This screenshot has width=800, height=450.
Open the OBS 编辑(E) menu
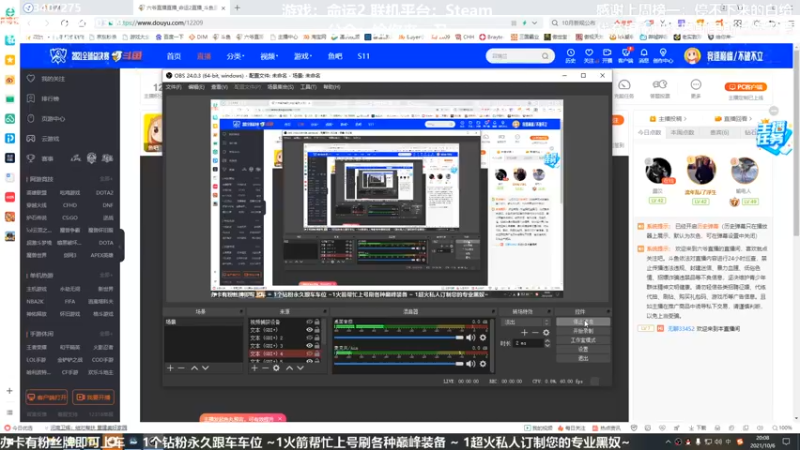click(196, 87)
